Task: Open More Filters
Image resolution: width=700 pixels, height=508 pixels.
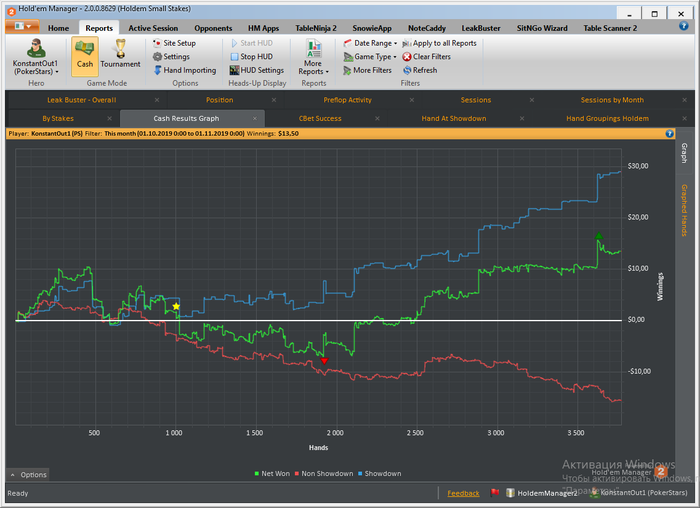Action: tap(367, 70)
